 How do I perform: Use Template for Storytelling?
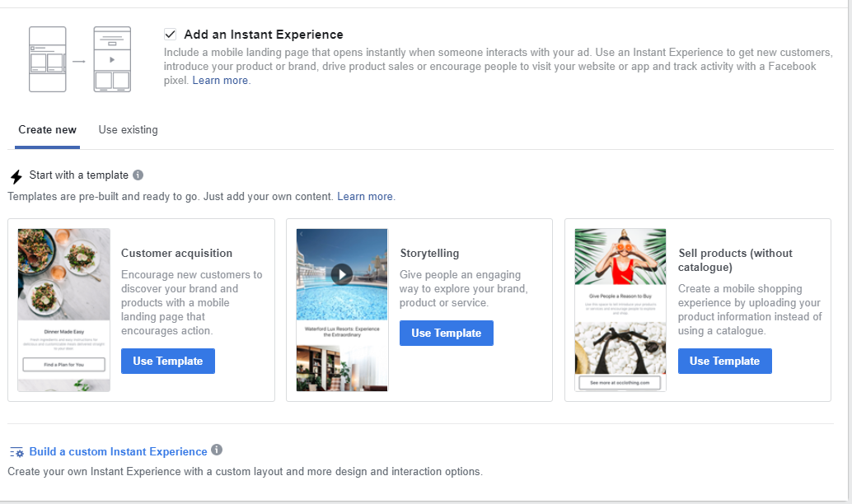coord(446,333)
